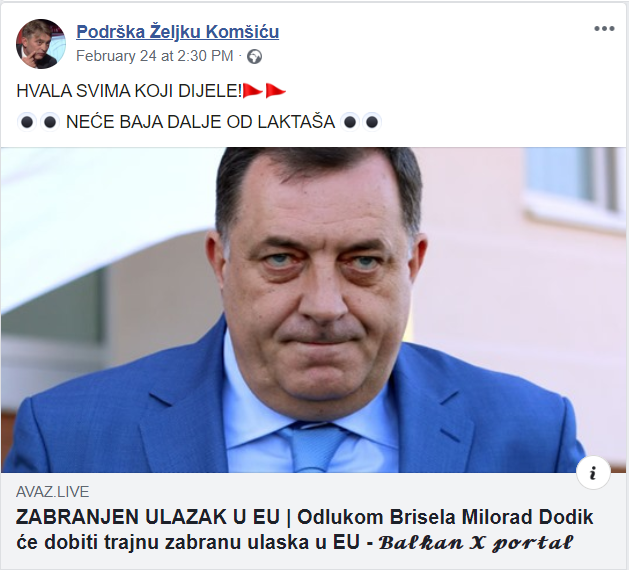629x570 pixels.
Task: Click the Milorad Dodik name in headline
Action: coord(528,517)
